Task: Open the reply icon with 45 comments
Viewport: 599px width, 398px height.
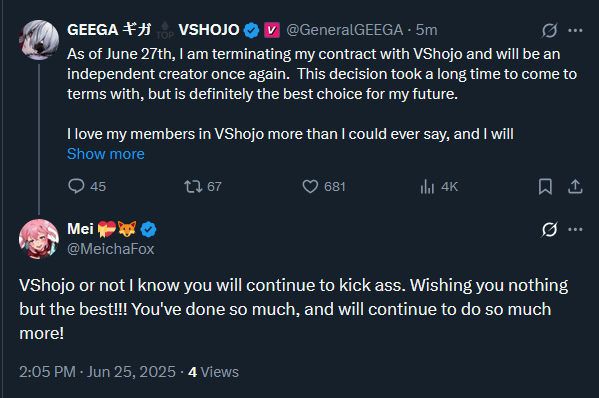Action: pos(76,186)
